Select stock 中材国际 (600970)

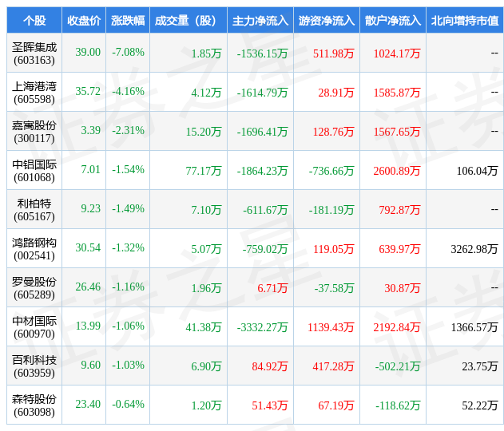click(x=34, y=327)
